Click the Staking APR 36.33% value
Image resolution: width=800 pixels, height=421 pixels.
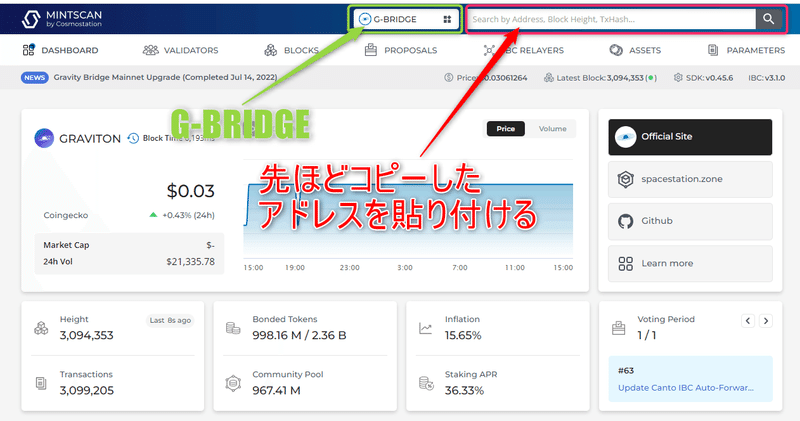tap(464, 390)
